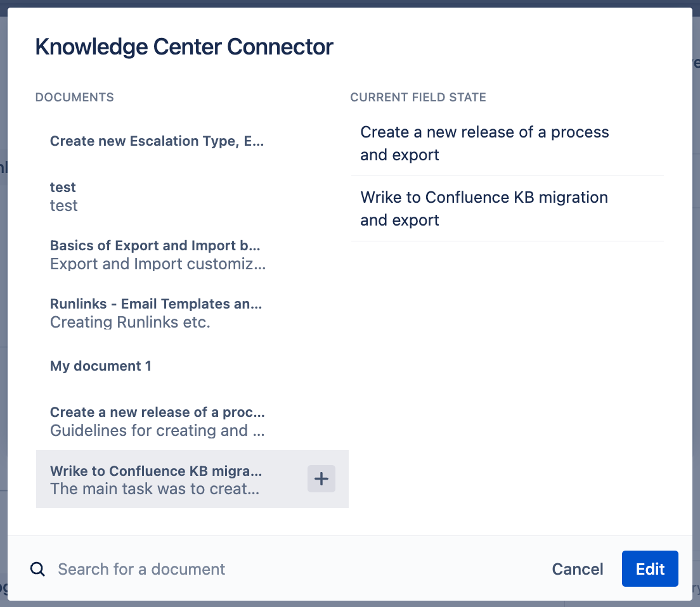
Task: Cancel the Knowledge Center Connector dialog
Action: point(577,569)
